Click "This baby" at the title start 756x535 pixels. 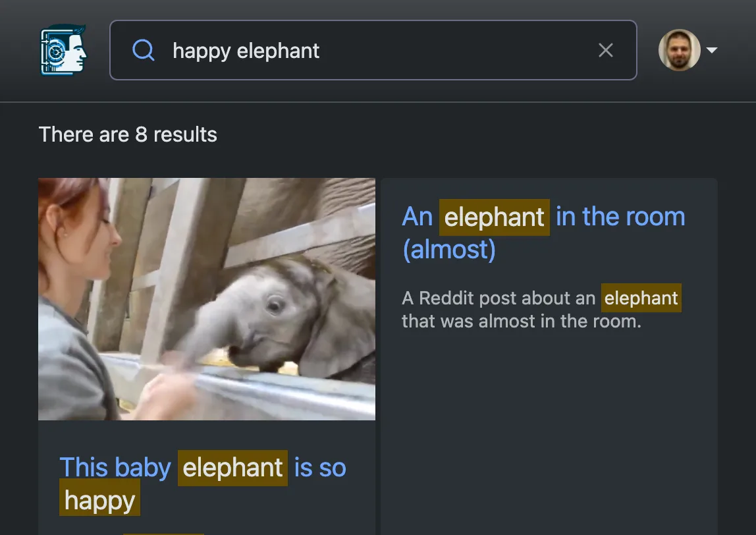[x=115, y=468]
